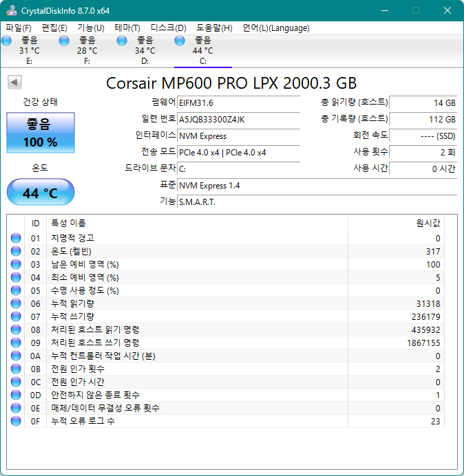Select serial number field A5JQB33300Z4JK
This screenshot has height=476, width=464.
[238, 119]
